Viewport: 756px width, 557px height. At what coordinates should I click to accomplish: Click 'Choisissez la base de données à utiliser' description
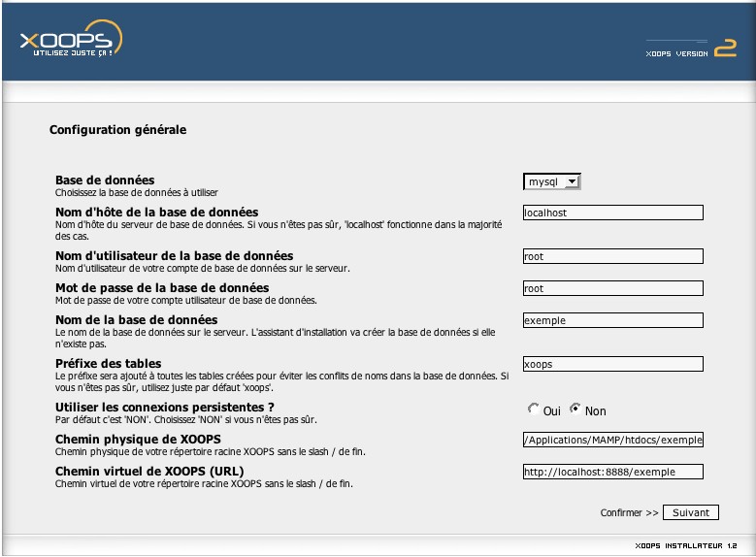tap(137, 192)
